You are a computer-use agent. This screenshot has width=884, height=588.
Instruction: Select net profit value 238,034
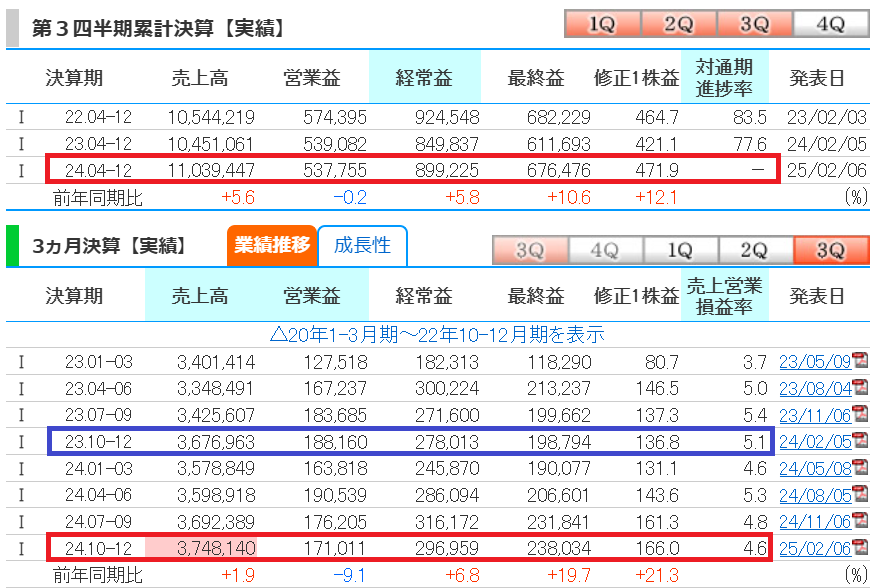point(559,548)
